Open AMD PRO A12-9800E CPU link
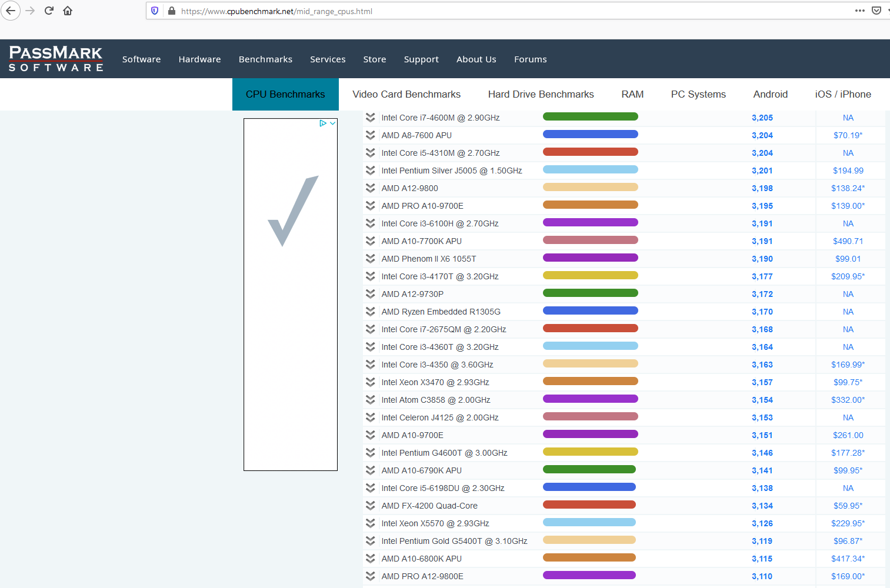This screenshot has width=890, height=588. pos(422,576)
